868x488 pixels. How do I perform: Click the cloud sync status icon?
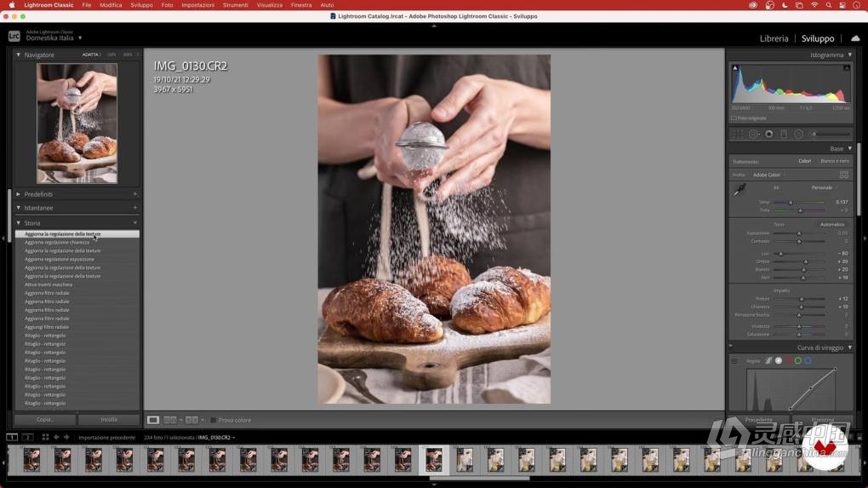854,38
